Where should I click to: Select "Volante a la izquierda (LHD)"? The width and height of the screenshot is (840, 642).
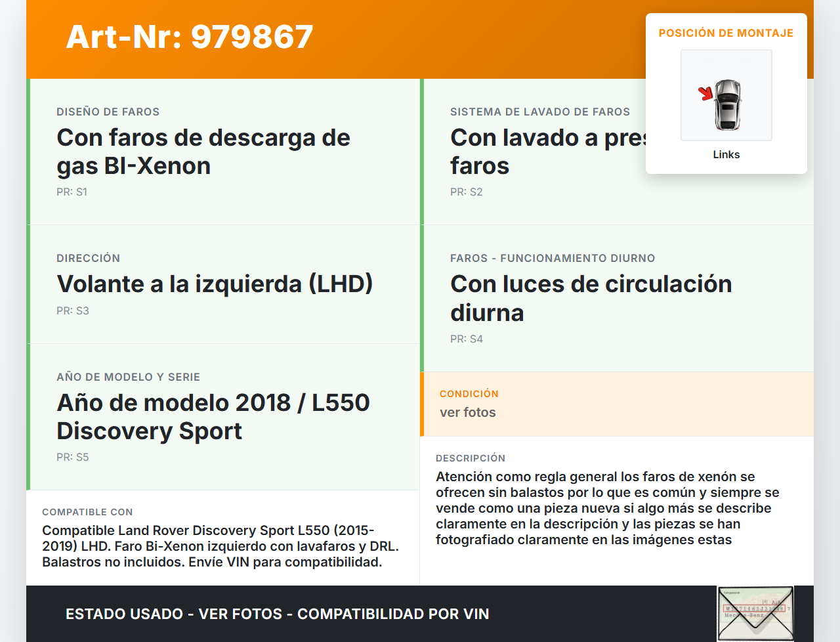(x=215, y=284)
